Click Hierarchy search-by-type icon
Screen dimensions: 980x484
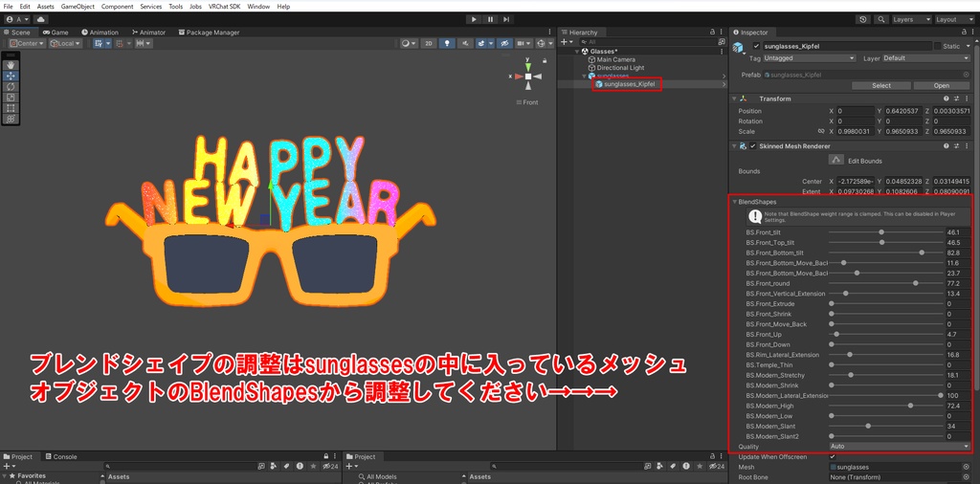pyautogui.click(x=722, y=42)
